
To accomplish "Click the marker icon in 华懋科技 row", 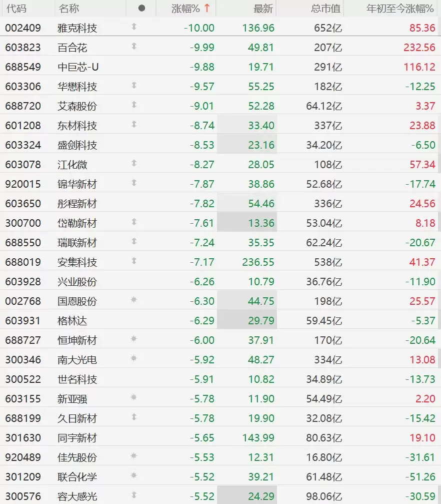I will point(134,85).
